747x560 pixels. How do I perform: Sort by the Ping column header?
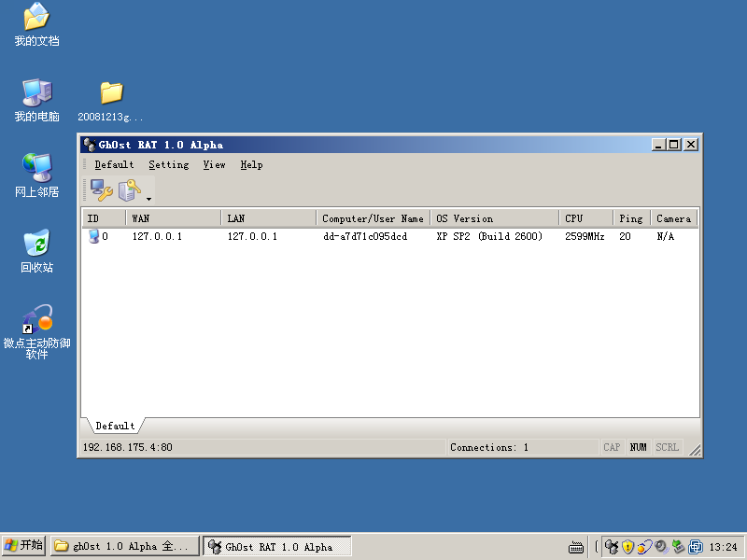(632, 218)
